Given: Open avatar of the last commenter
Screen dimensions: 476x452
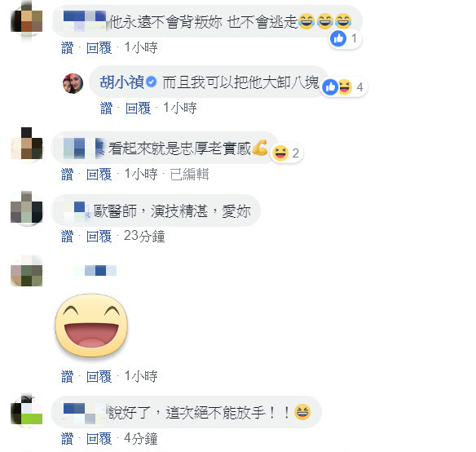Looking at the screenshot, I should (26, 410).
